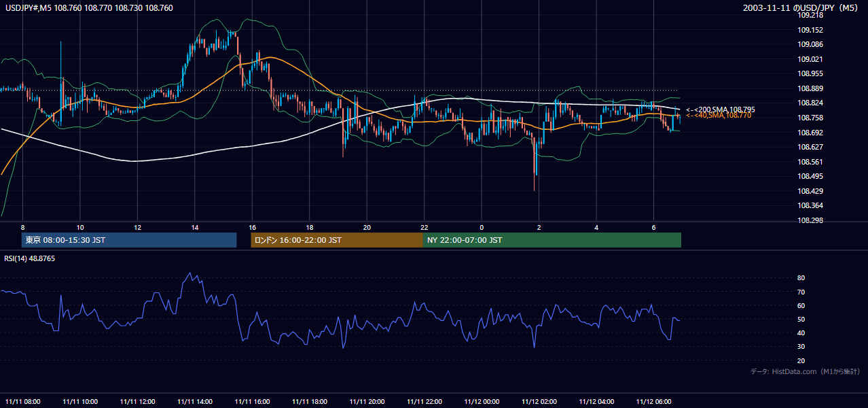Click RSI scale value 40

pyautogui.click(x=801, y=333)
